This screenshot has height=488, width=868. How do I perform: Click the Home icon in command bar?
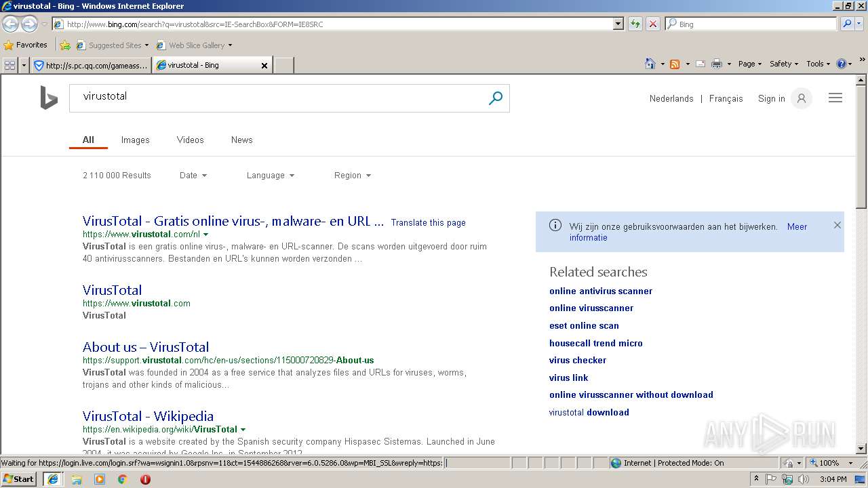[650, 64]
